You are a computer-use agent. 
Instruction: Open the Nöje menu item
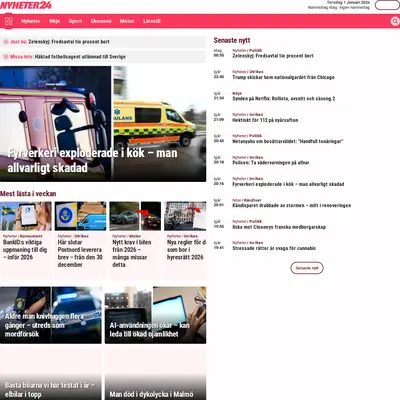(x=54, y=21)
